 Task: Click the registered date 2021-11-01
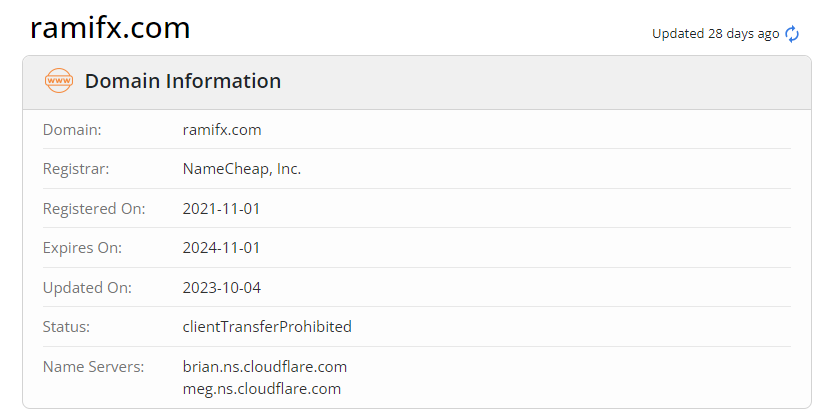tap(222, 209)
